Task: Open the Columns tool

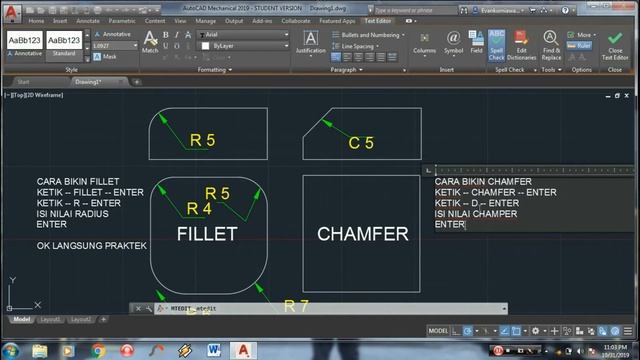Action: click(x=424, y=43)
